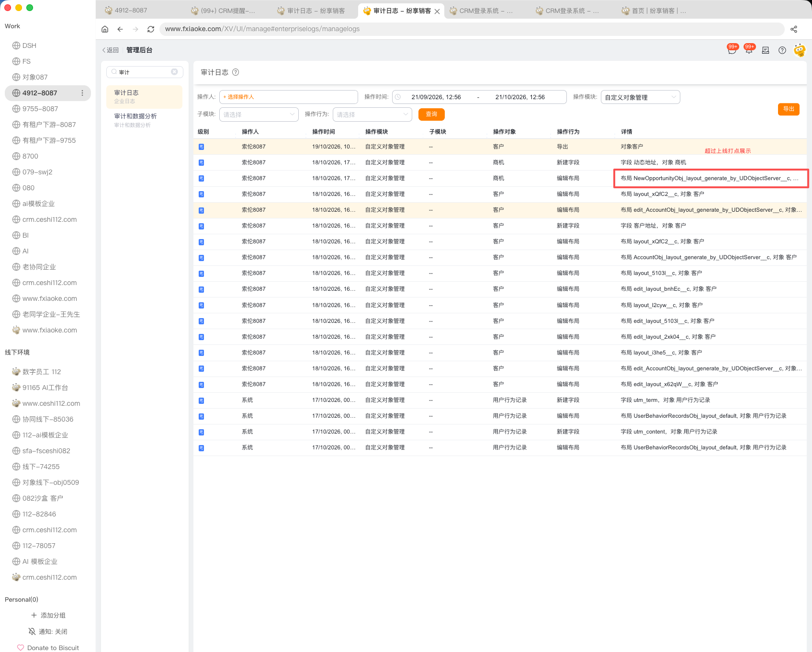Click the browser back arrow
The height and width of the screenshot is (652, 812).
click(120, 29)
